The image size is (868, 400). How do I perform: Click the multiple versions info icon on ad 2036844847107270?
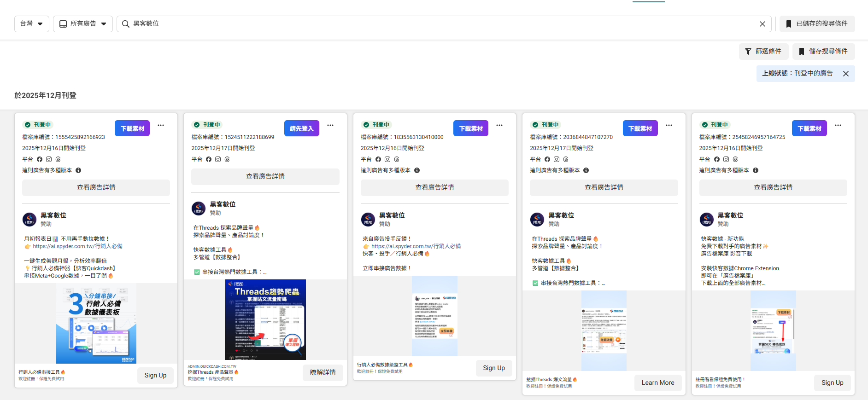586,170
